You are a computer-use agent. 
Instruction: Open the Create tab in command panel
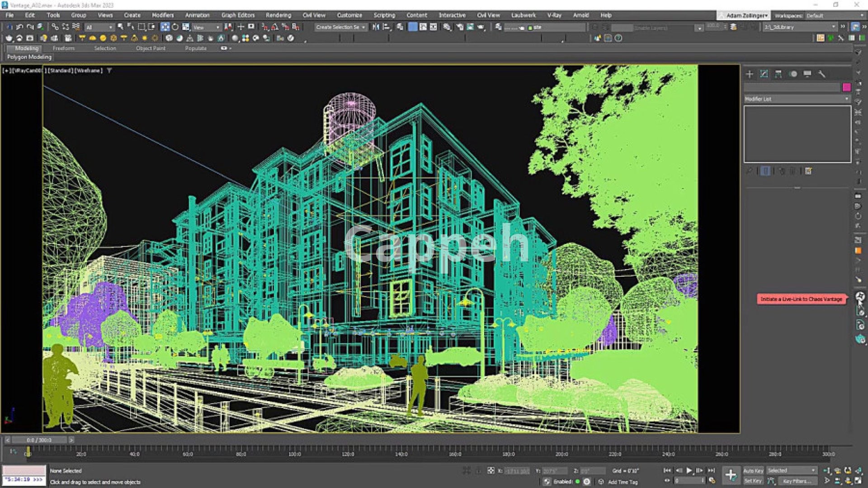(750, 74)
